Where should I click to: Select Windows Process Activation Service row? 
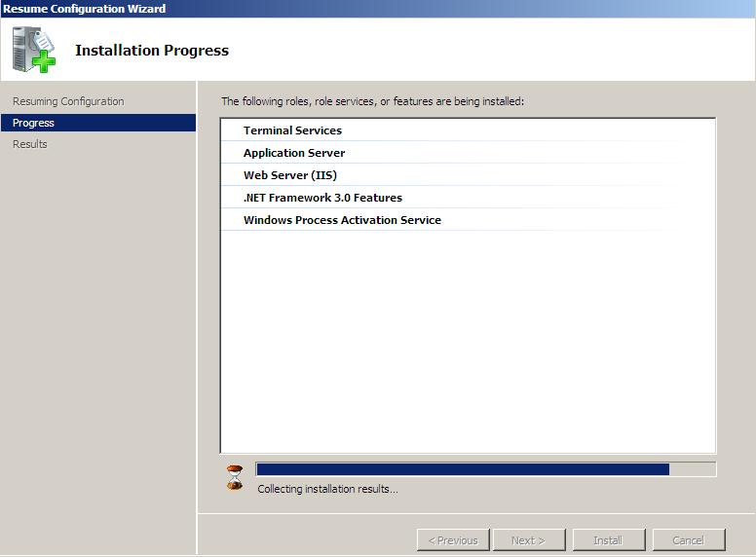[x=468, y=220]
